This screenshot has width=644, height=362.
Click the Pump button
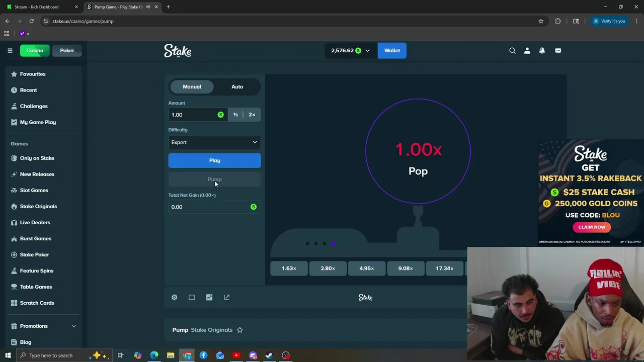(214, 179)
